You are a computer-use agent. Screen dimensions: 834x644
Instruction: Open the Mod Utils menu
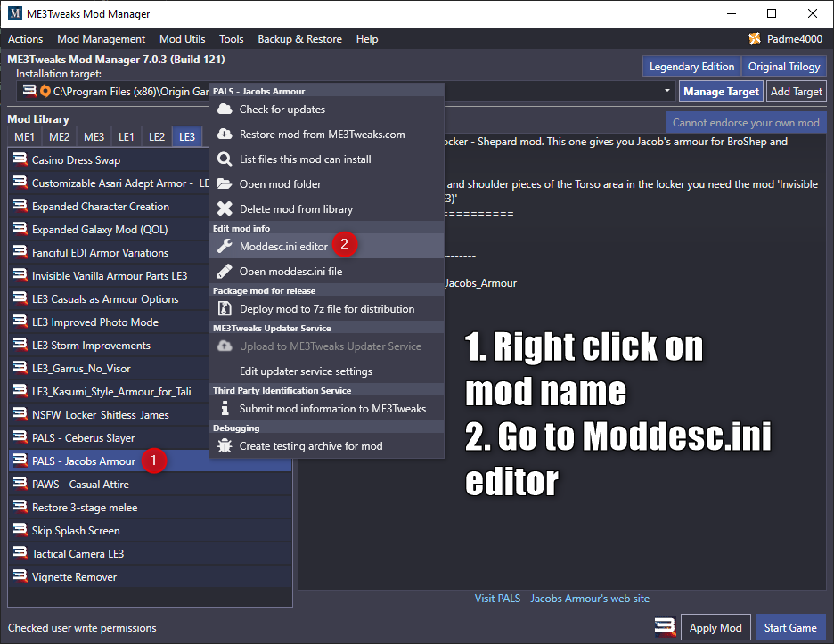pos(183,39)
